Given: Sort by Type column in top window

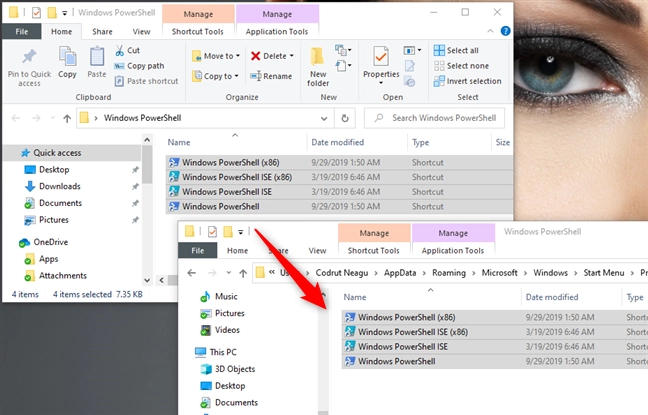Looking at the screenshot, I should [420, 143].
